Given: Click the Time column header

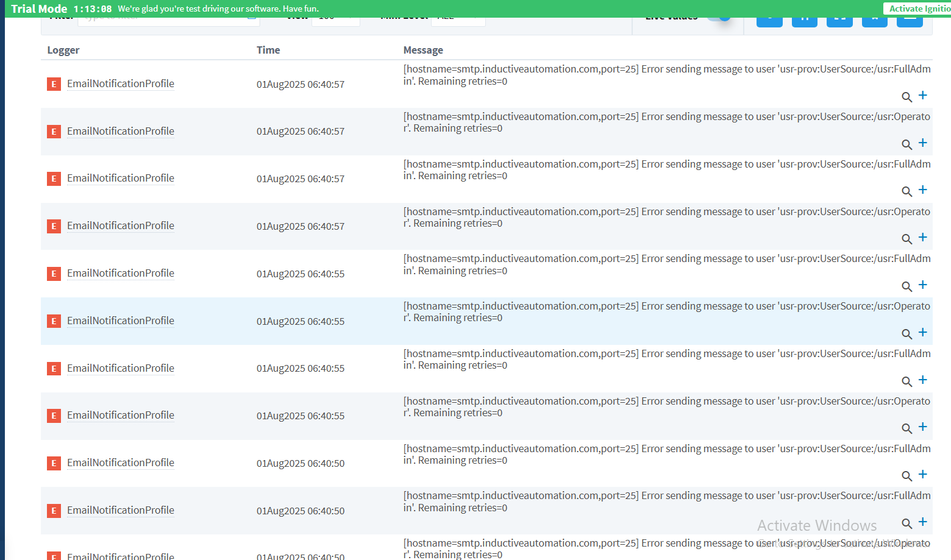Looking at the screenshot, I should pos(268,50).
